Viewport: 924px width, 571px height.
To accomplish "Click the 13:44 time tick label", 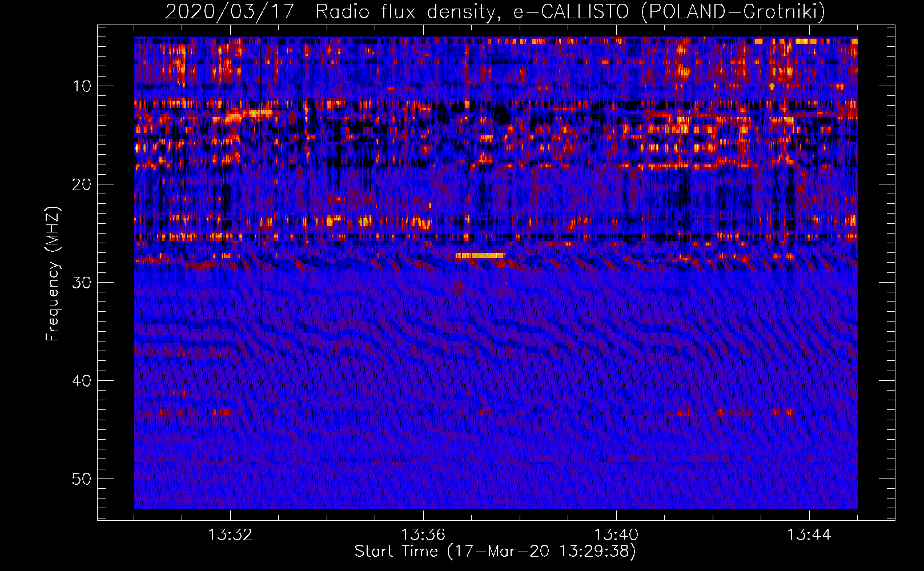I will [x=809, y=535].
